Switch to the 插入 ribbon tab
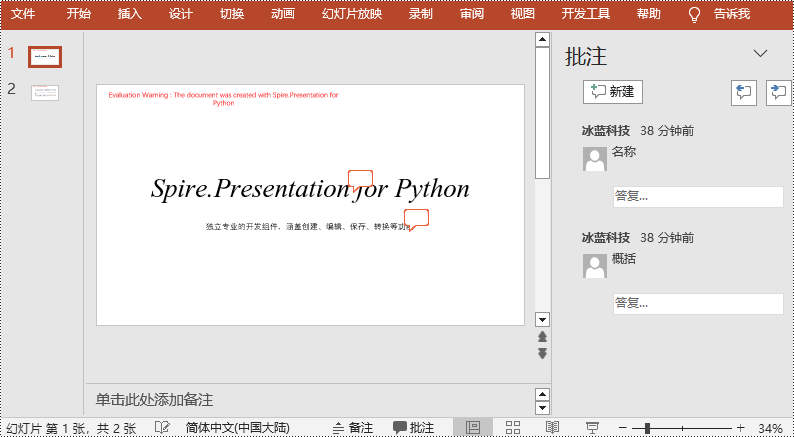 (x=130, y=14)
